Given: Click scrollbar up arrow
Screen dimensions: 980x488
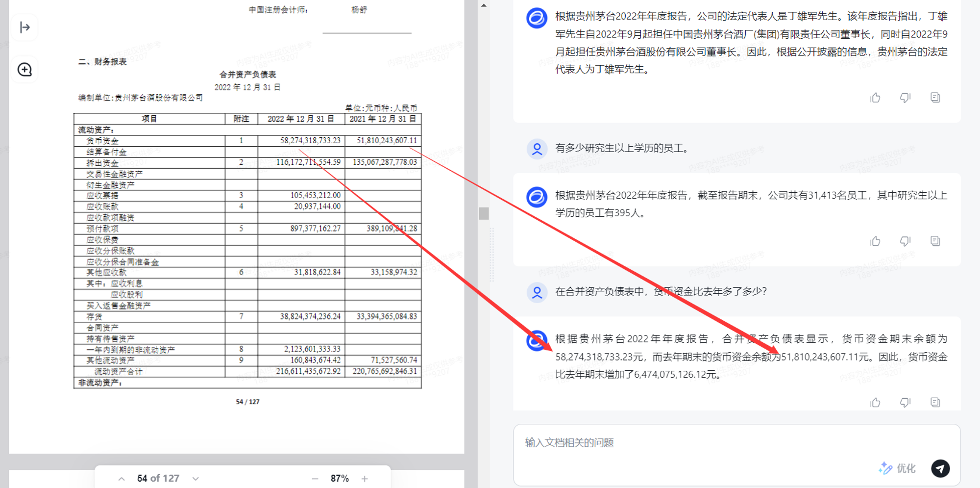Looking at the screenshot, I should click(484, 5).
